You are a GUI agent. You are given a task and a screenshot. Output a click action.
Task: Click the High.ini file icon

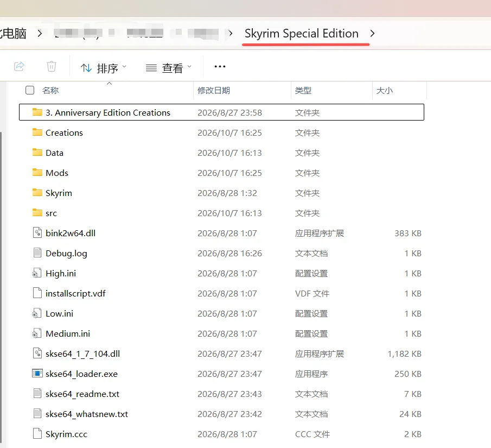(37, 273)
